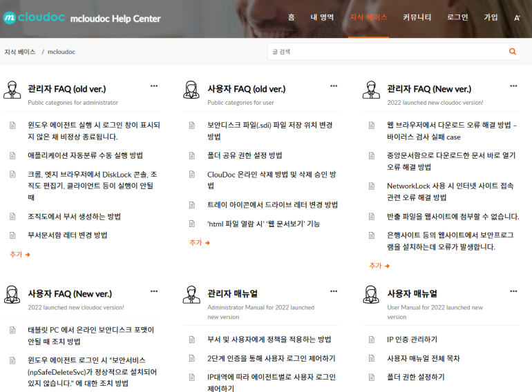Click the 관리자 FAQ (New ver.) person icon
532x392 pixels.
371,90
